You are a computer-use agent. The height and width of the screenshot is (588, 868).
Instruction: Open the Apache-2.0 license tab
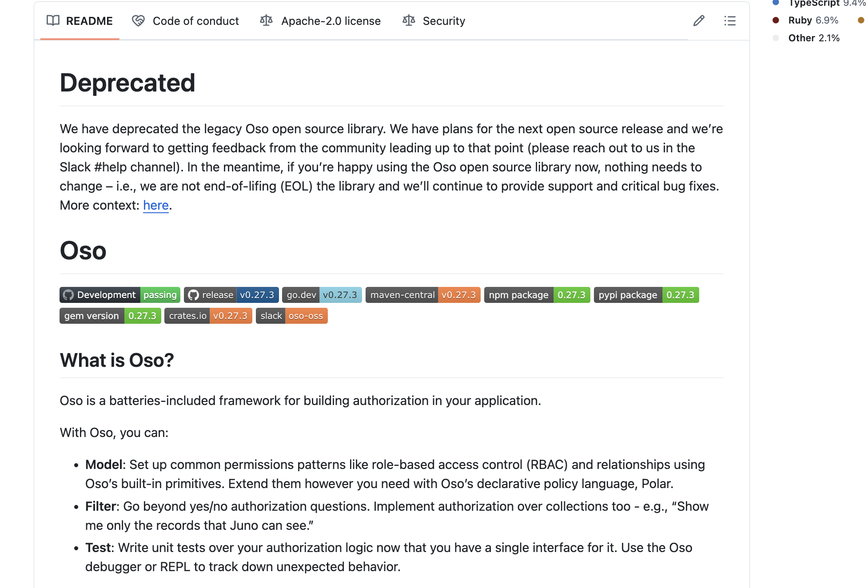(320, 21)
